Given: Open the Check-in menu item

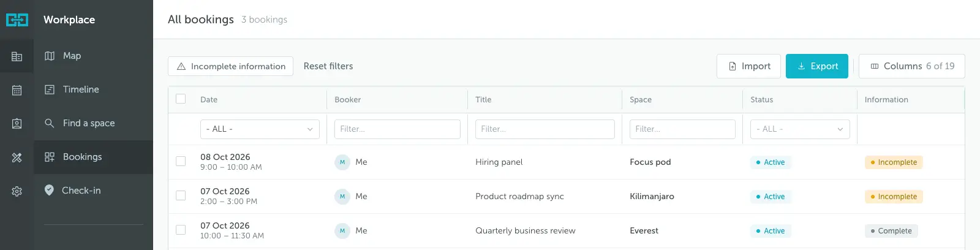Looking at the screenshot, I should tap(93, 191).
